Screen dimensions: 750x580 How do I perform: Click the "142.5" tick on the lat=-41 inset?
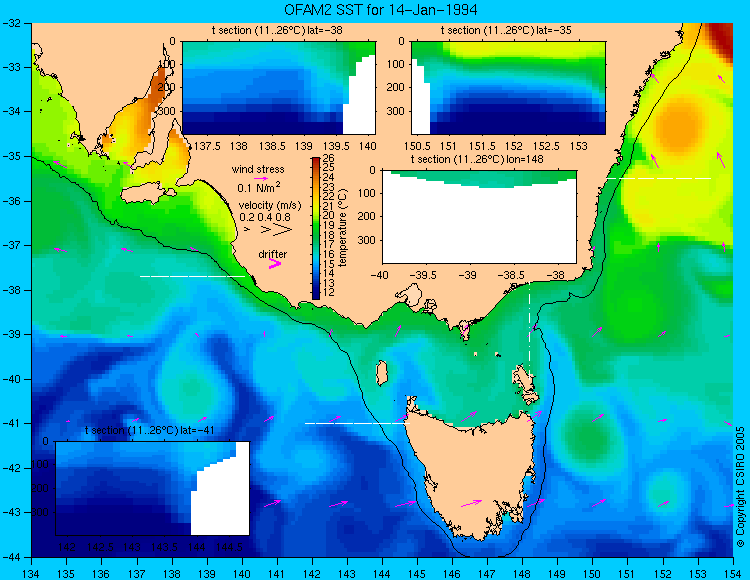pos(99,547)
